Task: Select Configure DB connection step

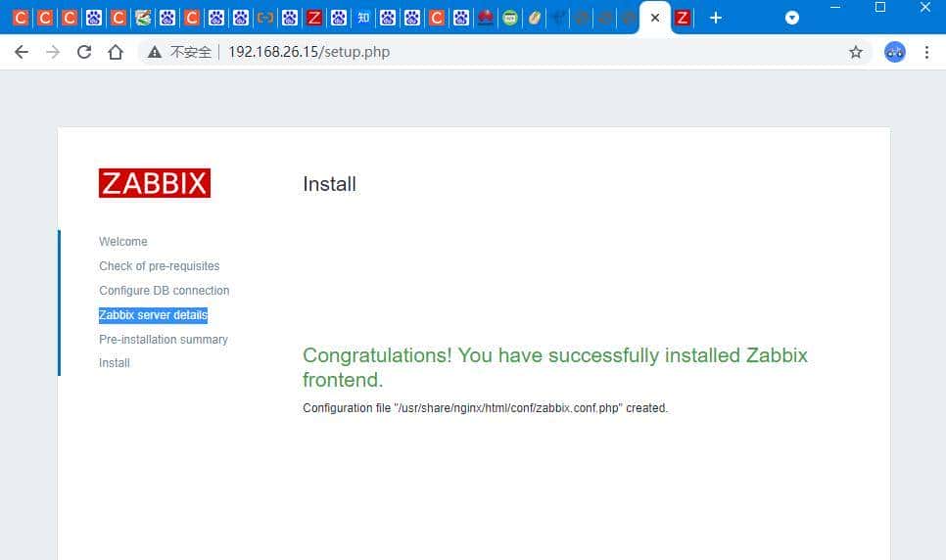Action: tap(164, 291)
